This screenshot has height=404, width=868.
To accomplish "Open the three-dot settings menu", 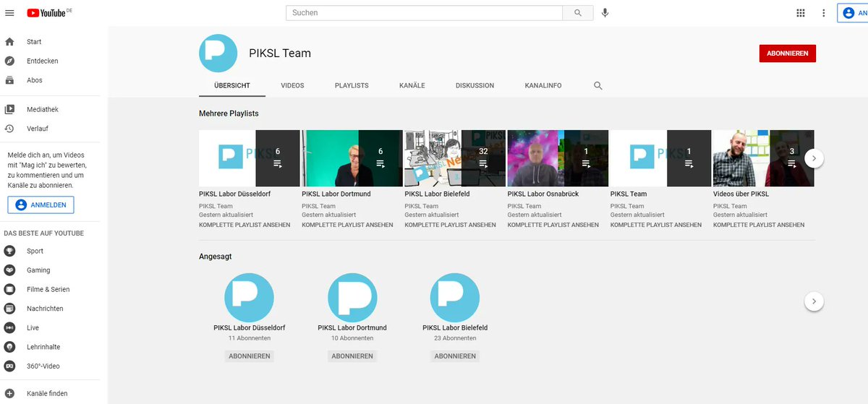I will pyautogui.click(x=823, y=13).
